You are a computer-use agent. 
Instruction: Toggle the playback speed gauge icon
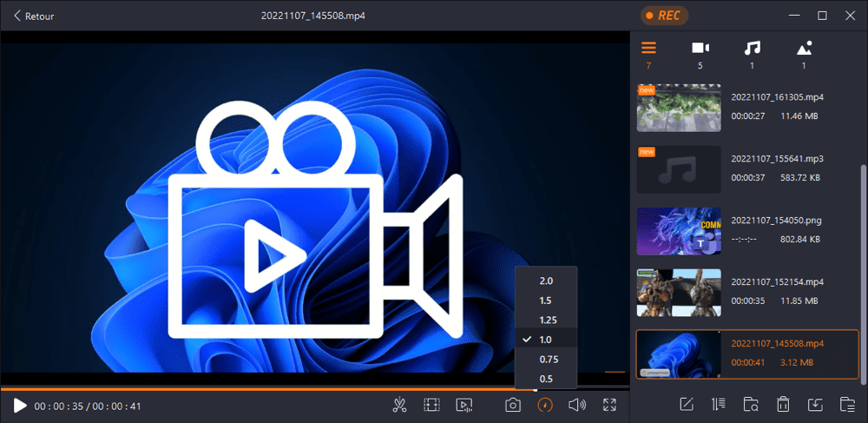[545, 406]
